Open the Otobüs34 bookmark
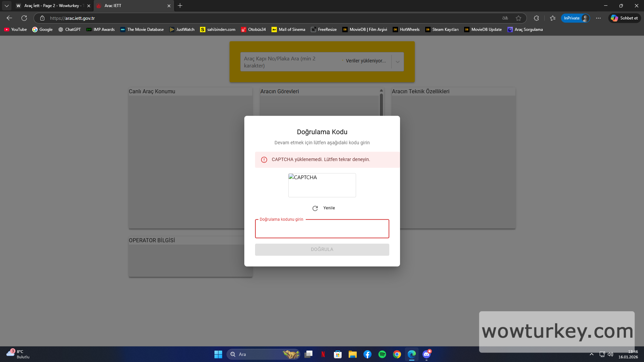 253,30
